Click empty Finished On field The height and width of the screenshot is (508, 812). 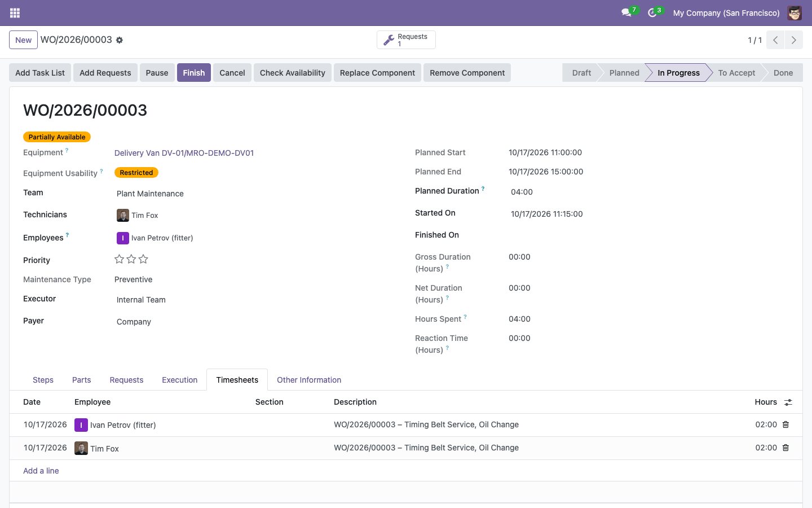tap(648, 236)
